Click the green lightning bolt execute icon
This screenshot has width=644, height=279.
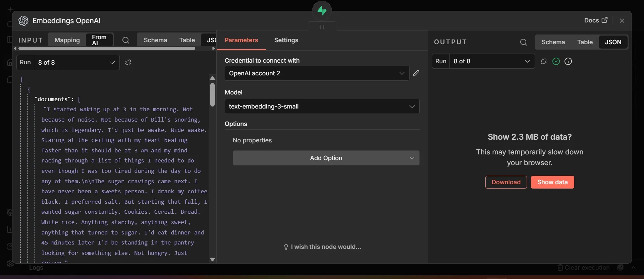[322, 11]
